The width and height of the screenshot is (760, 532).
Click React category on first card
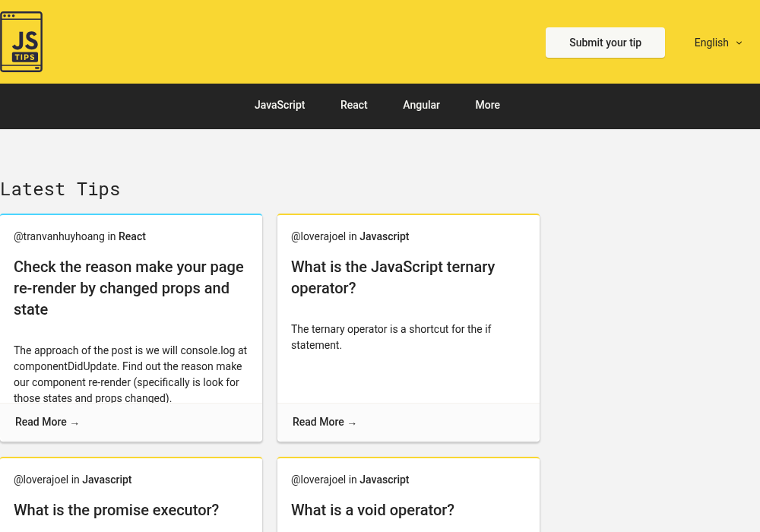[131, 236]
